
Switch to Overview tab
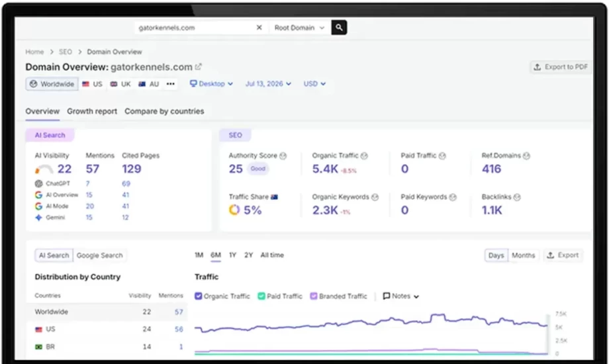(x=42, y=111)
